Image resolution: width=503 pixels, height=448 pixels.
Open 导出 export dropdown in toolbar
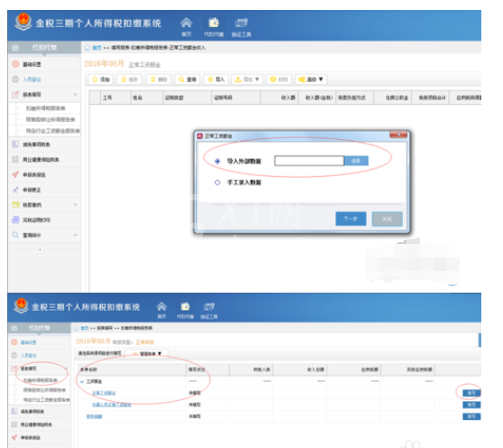(x=247, y=79)
